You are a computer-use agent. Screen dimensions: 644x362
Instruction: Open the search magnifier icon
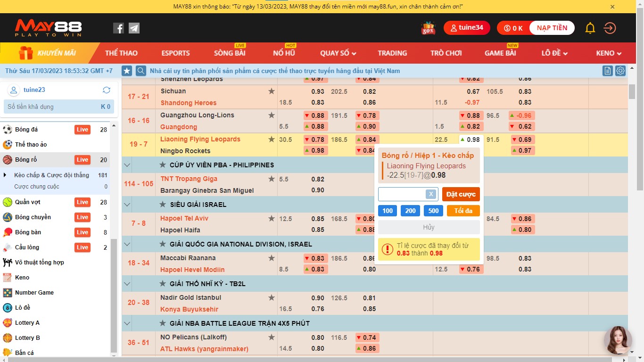[140, 71]
